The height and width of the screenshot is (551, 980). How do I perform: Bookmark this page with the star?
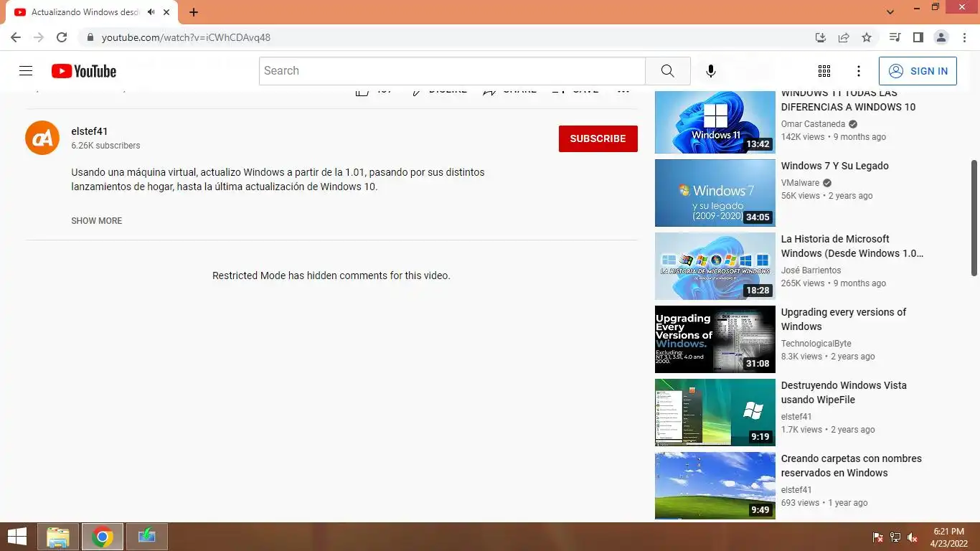867,37
